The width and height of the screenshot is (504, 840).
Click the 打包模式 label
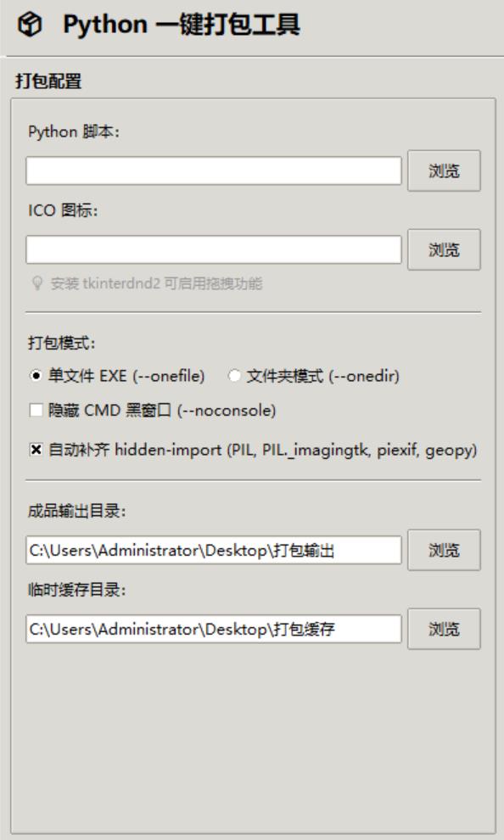[62, 343]
